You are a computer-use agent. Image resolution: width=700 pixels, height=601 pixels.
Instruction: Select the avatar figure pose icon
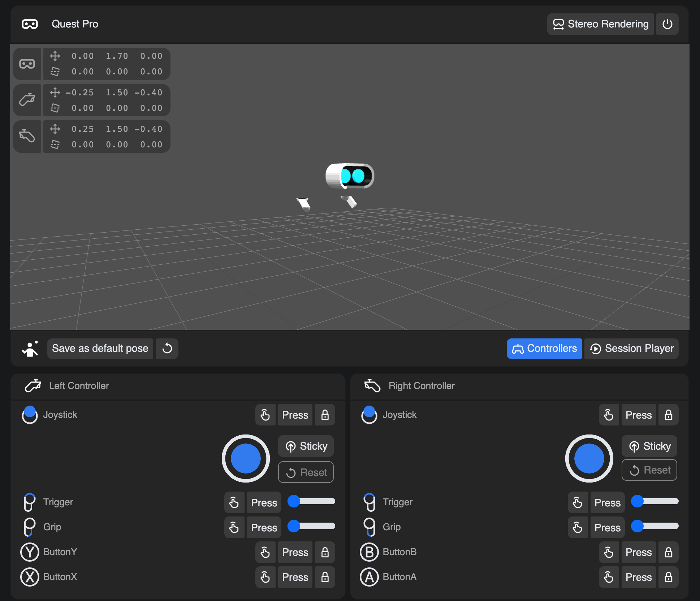pos(30,348)
